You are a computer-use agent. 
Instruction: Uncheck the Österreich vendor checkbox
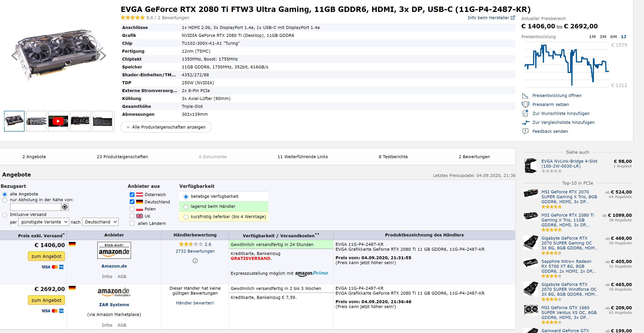coord(132,195)
